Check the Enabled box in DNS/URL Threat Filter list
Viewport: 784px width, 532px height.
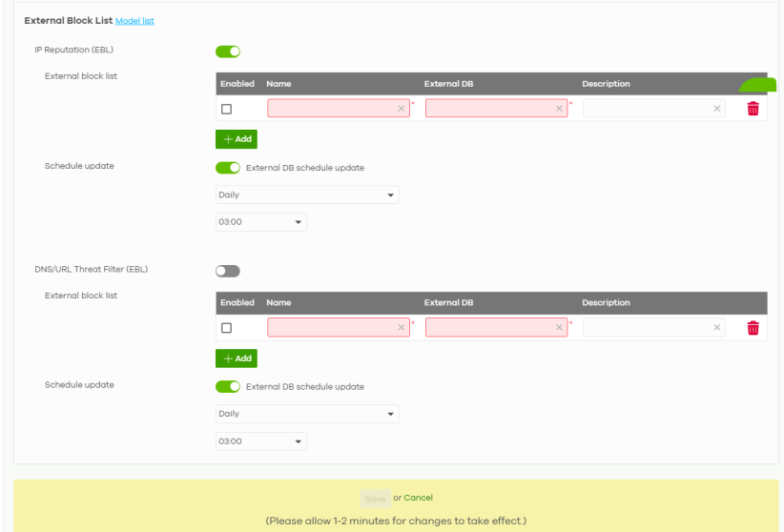(227, 328)
